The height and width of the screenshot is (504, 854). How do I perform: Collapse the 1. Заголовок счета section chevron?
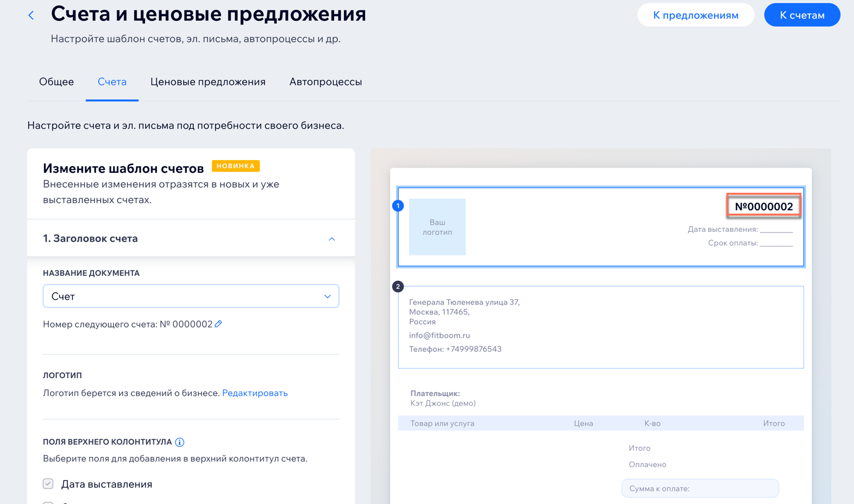point(331,239)
